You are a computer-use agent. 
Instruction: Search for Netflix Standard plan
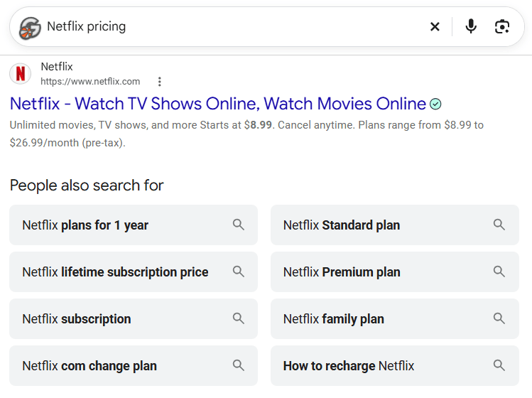(x=395, y=225)
